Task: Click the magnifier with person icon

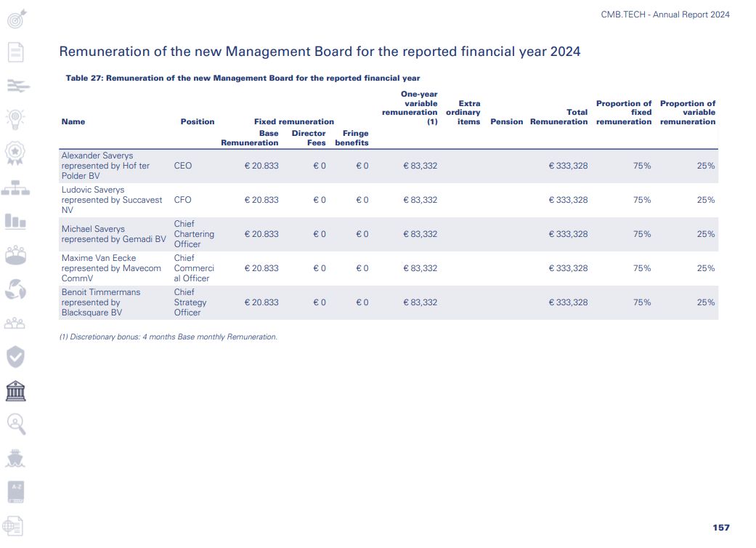Action: click(x=16, y=424)
